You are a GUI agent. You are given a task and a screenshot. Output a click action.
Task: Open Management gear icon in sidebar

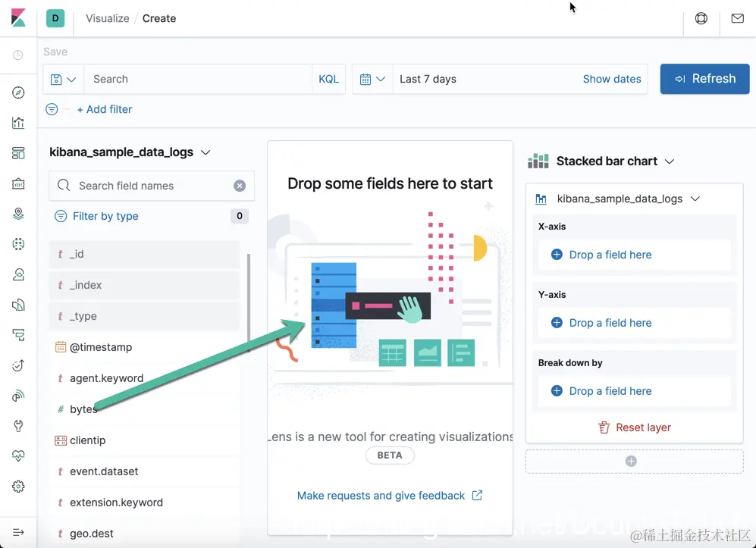[x=18, y=487]
